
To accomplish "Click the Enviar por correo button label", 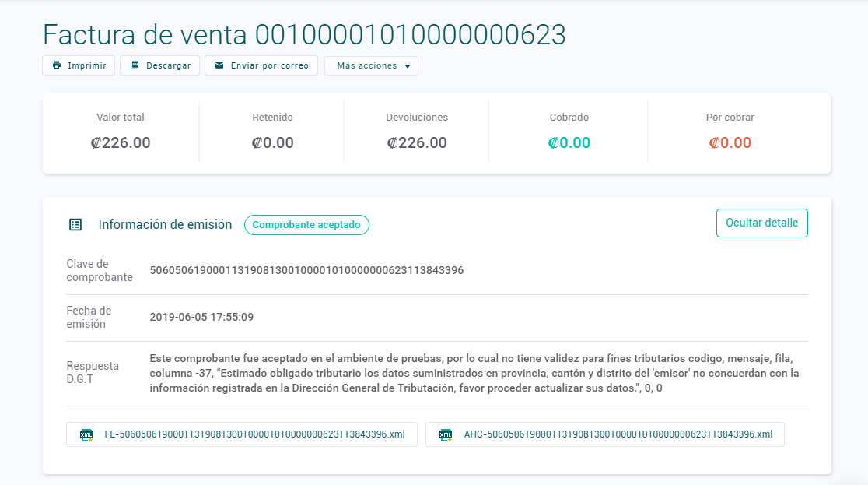I will [269, 66].
